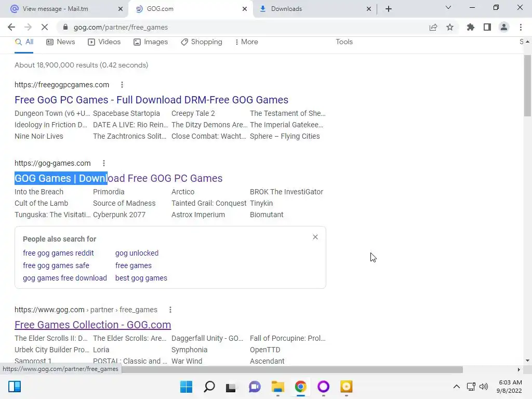This screenshot has width=532, height=399.
Task: Open Free Games Collection - GOG.com link
Action: [92, 325]
